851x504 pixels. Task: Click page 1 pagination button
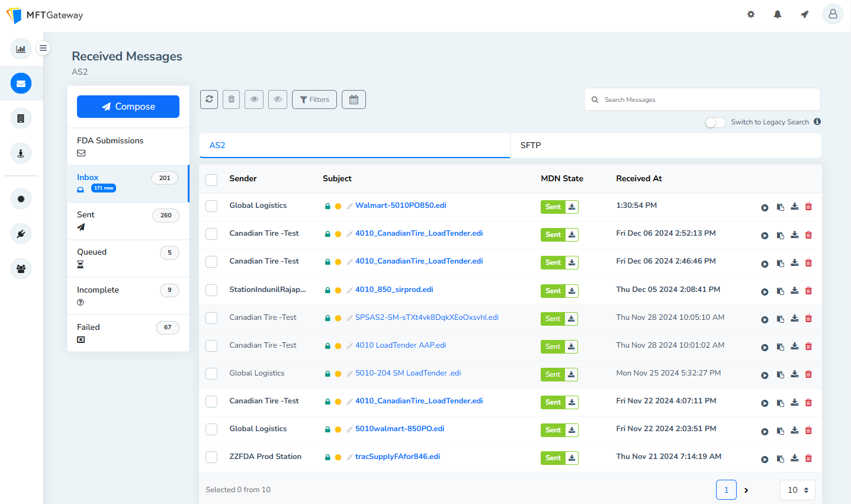(726, 490)
